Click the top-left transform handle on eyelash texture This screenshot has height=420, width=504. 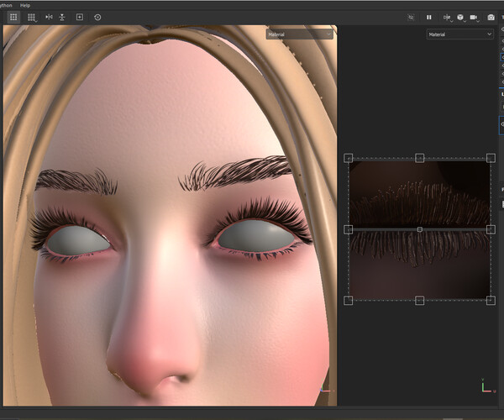349,158
